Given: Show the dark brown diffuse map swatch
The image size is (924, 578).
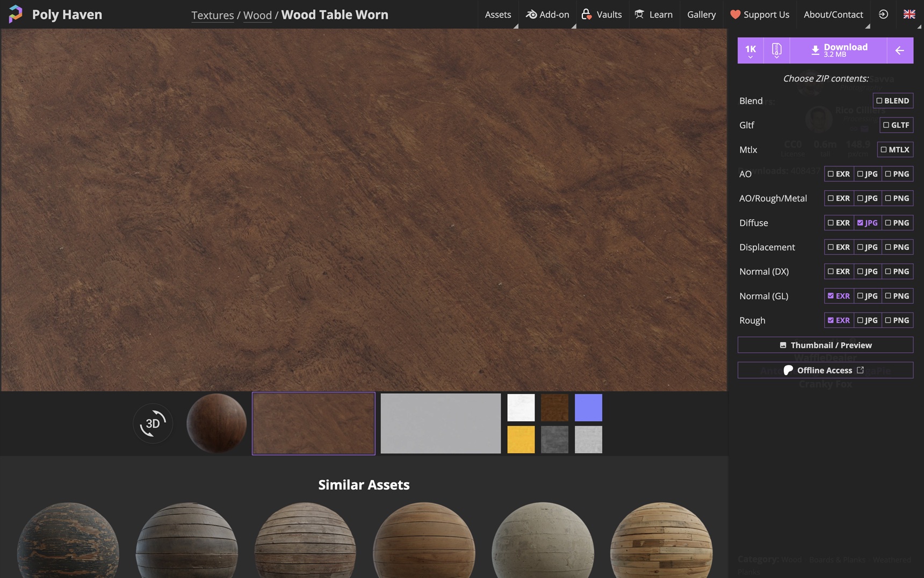Looking at the screenshot, I should pos(554,407).
